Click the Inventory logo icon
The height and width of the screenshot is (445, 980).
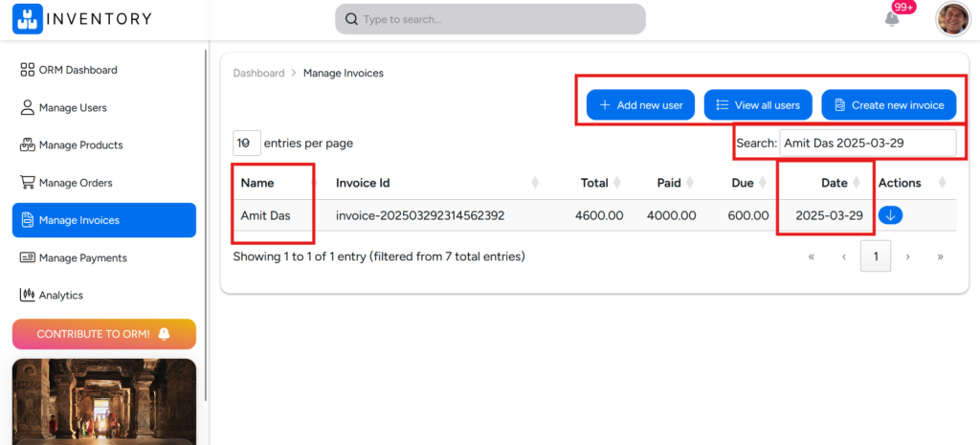coord(28,19)
